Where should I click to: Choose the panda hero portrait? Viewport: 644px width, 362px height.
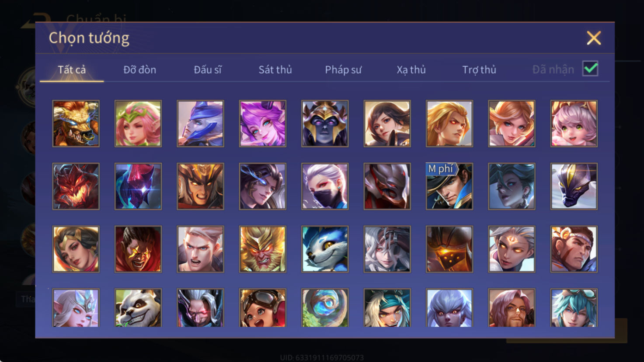[138, 308]
